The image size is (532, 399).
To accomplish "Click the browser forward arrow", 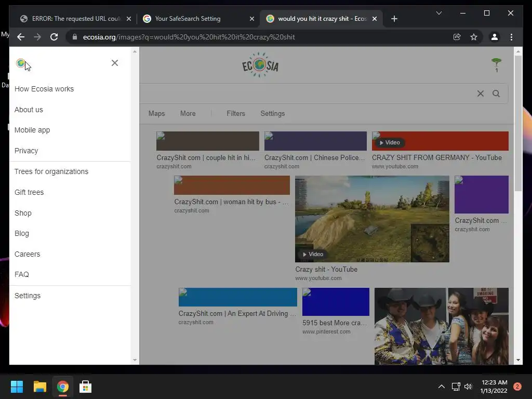I will point(37,37).
